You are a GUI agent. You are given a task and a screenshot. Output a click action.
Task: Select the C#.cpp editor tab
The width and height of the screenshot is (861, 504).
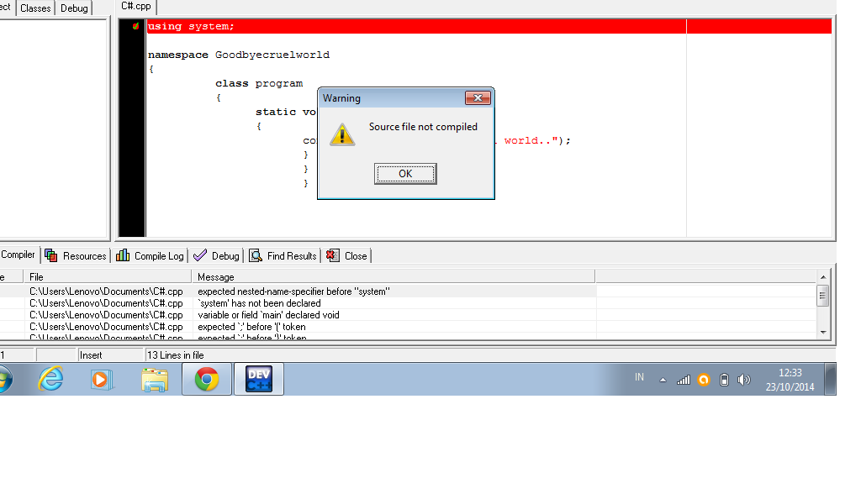tap(136, 7)
